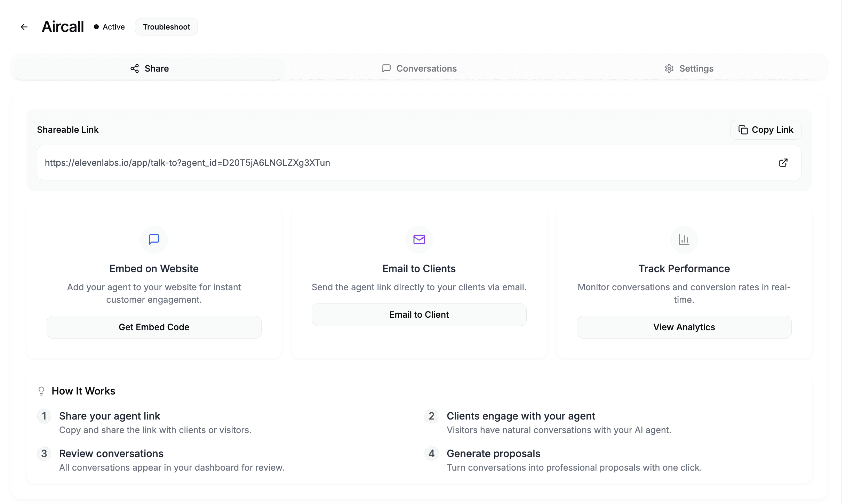Click the Aircall agent title

[x=63, y=27]
